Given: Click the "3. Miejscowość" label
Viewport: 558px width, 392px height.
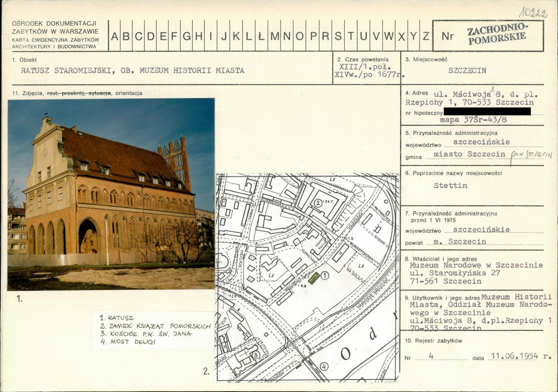Looking at the screenshot, I should coord(426,60).
